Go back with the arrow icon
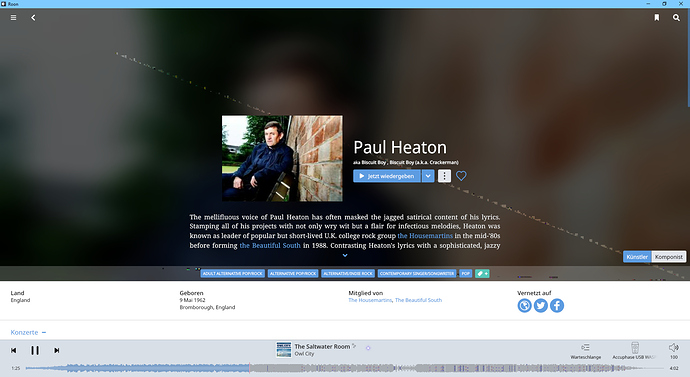 click(33, 18)
